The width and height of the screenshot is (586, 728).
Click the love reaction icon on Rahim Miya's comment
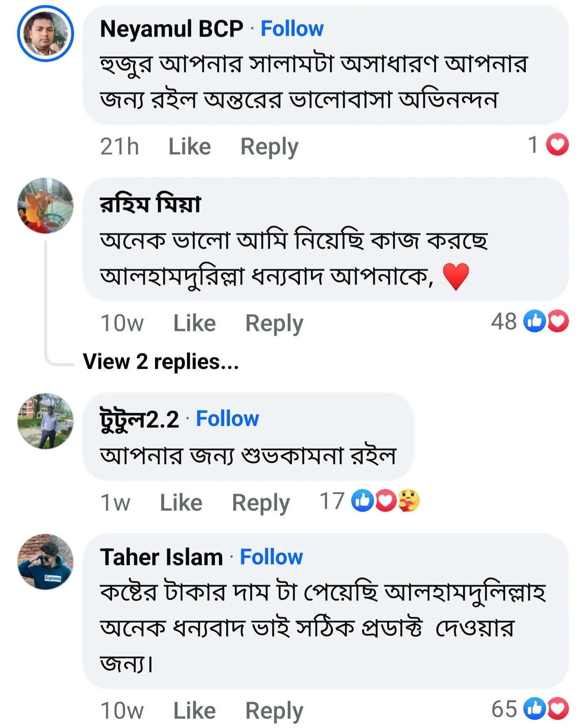click(558, 322)
